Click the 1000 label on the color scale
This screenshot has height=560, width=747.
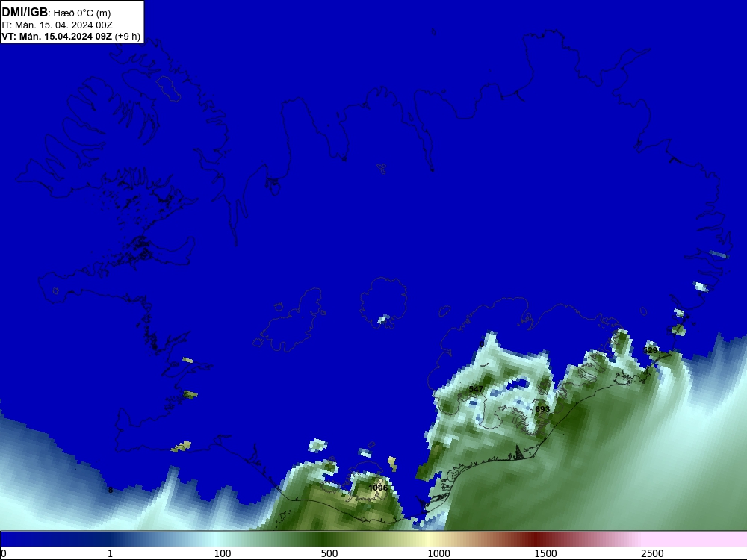point(438,553)
